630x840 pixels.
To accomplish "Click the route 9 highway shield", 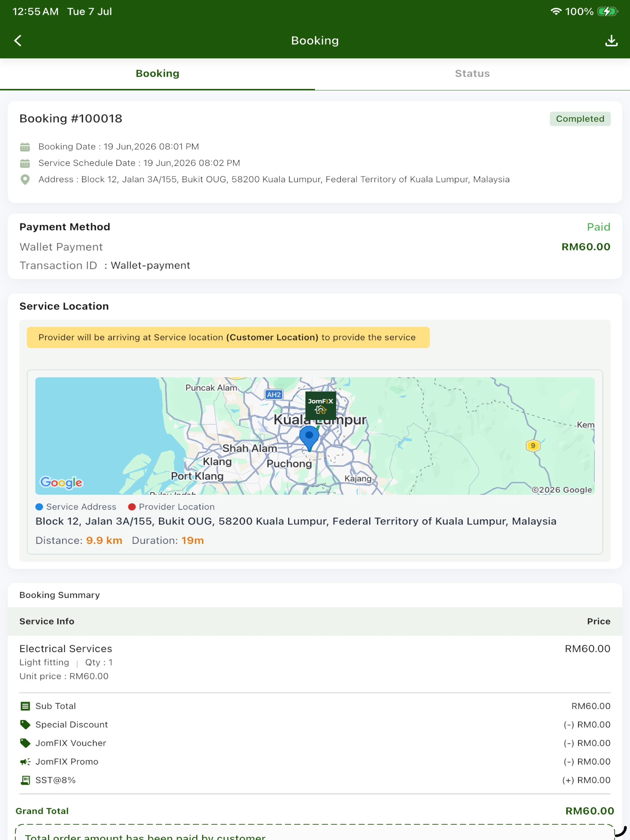I will tap(533, 446).
